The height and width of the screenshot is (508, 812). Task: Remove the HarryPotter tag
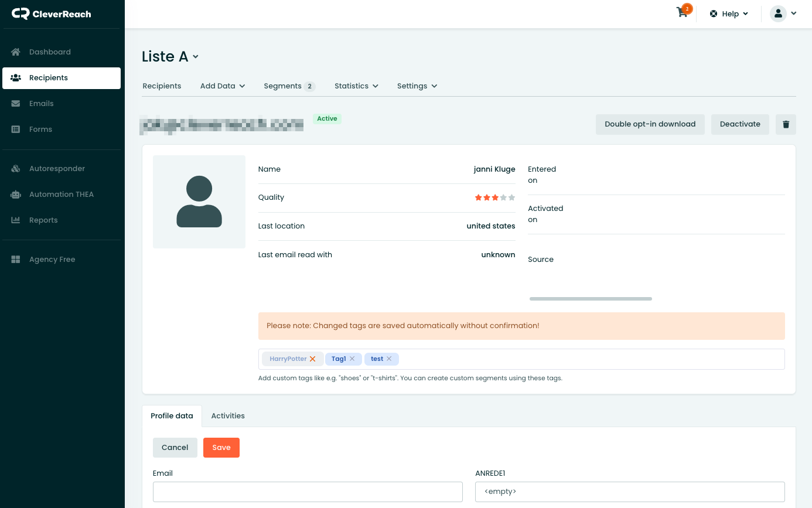pos(313,359)
